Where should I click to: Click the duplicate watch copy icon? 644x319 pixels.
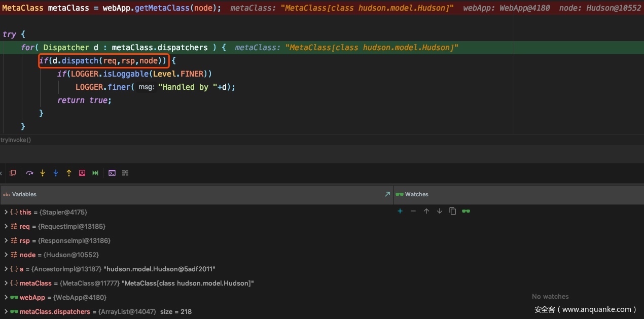click(453, 211)
